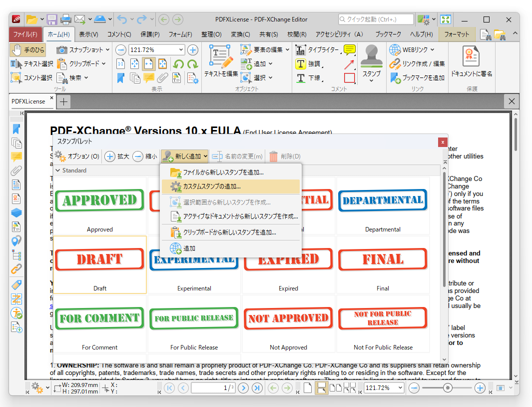The image size is (532, 407).
Task: Select the Draft stamp thumbnail
Action: 100,264
